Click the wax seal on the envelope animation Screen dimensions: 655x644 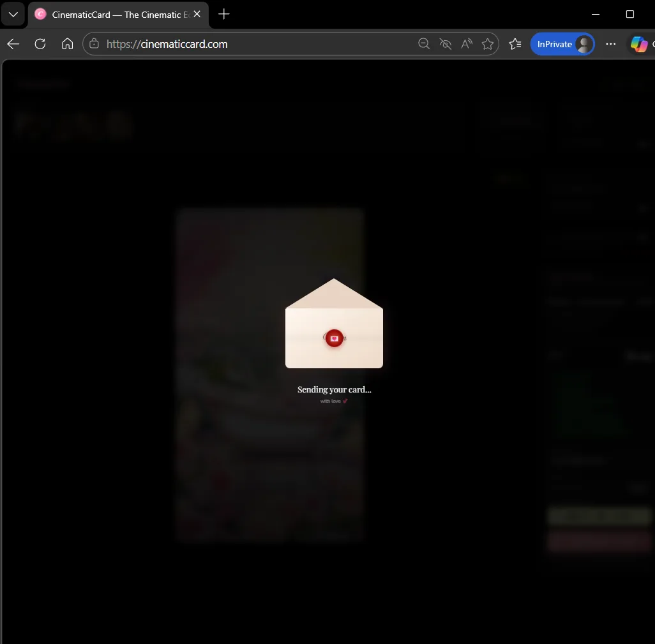coord(334,338)
